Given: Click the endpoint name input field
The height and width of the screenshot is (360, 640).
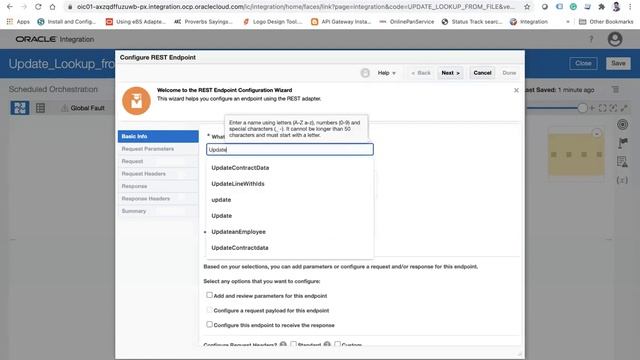Looking at the screenshot, I should pos(290,149).
